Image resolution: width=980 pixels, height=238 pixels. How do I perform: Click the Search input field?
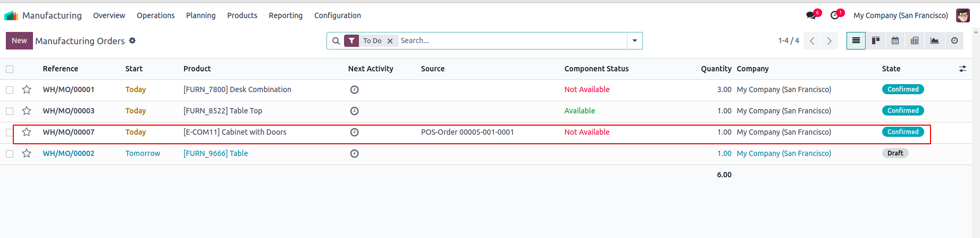(x=510, y=41)
